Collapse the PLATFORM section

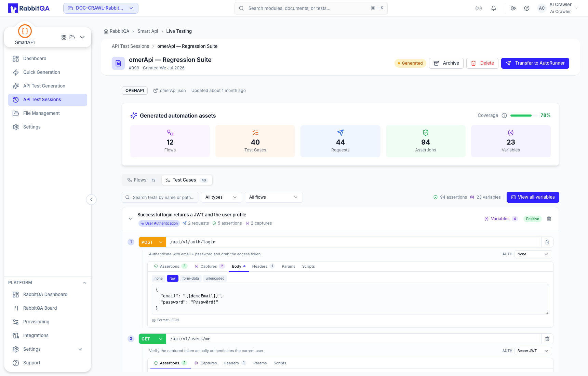84,283
